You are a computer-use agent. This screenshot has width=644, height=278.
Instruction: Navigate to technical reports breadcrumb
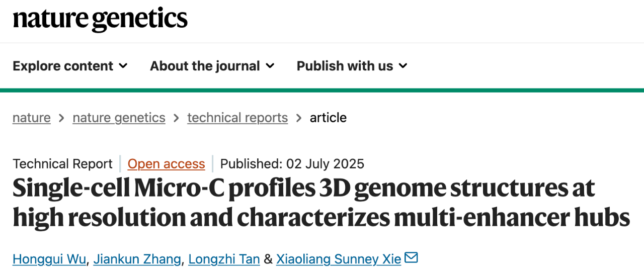237,118
